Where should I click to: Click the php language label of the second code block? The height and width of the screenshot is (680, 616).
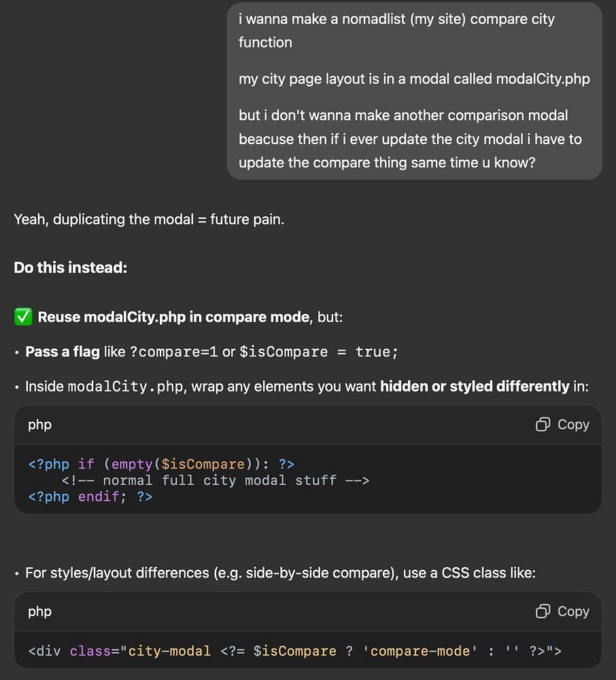pos(39,611)
